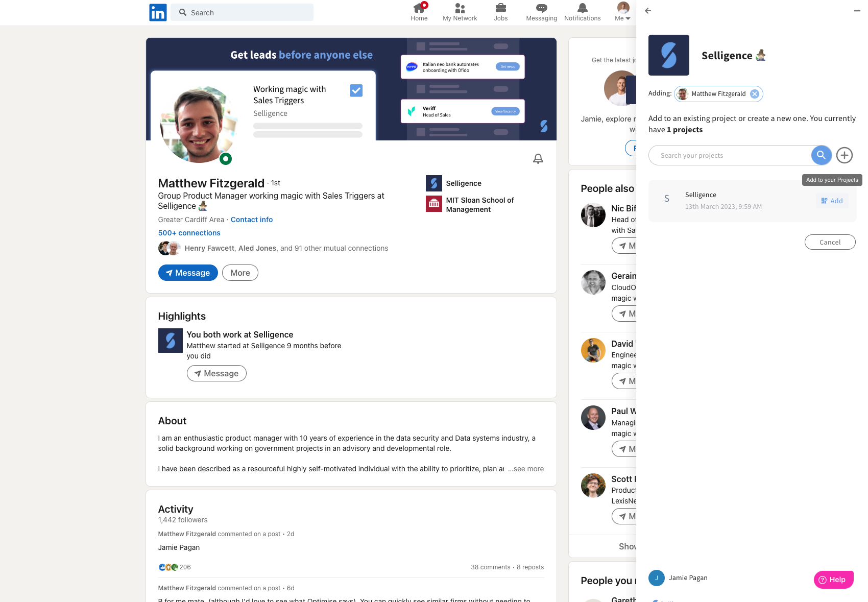Open the My Network icon
This screenshot has height=602, width=868.
tap(460, 8)
